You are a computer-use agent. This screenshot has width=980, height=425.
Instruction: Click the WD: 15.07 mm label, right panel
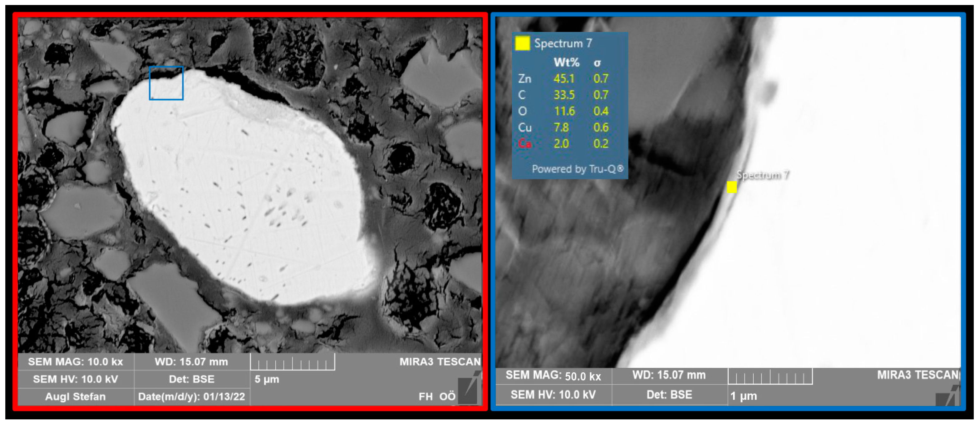click(x=668, y=375)
